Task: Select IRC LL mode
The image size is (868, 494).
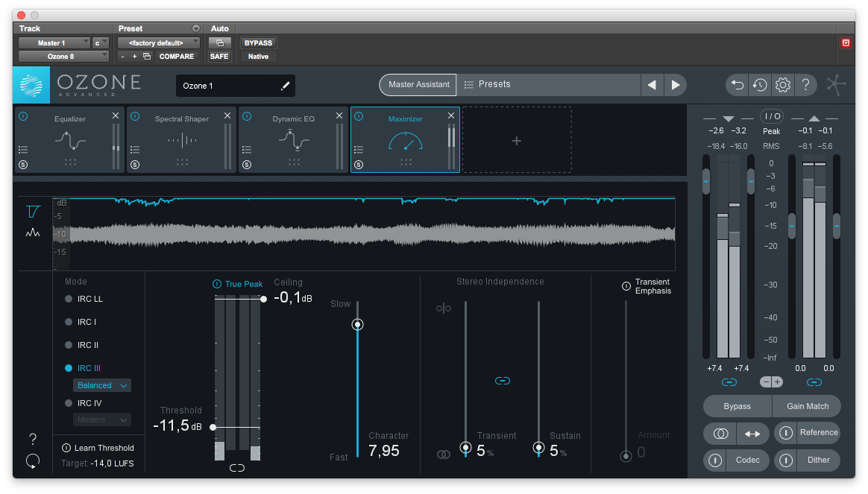Action: [x=69, y=299]
